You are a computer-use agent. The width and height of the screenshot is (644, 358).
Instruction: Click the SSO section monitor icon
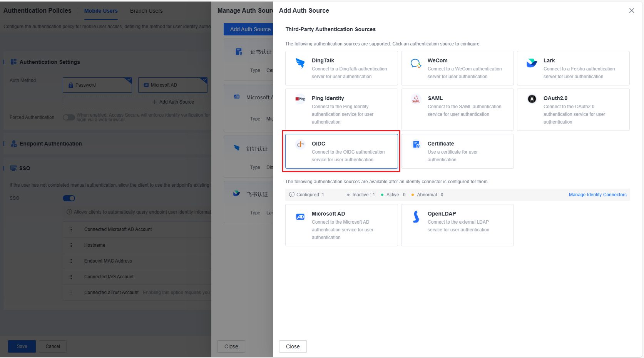click(13, 168)
